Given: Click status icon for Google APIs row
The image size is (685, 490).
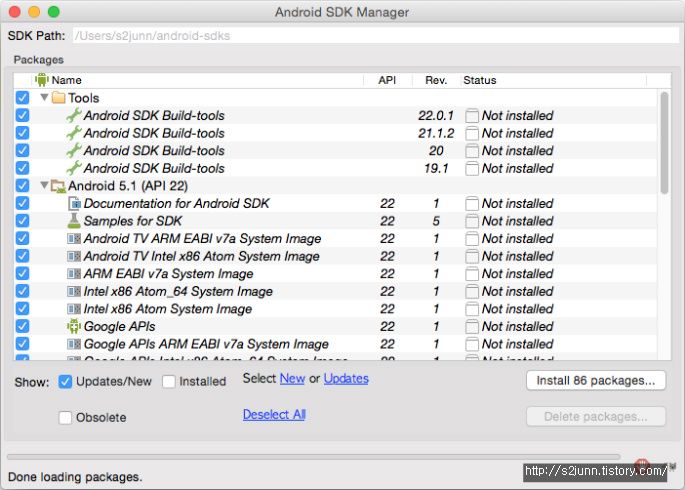Looking at the screenshot, I should [472, 326].
